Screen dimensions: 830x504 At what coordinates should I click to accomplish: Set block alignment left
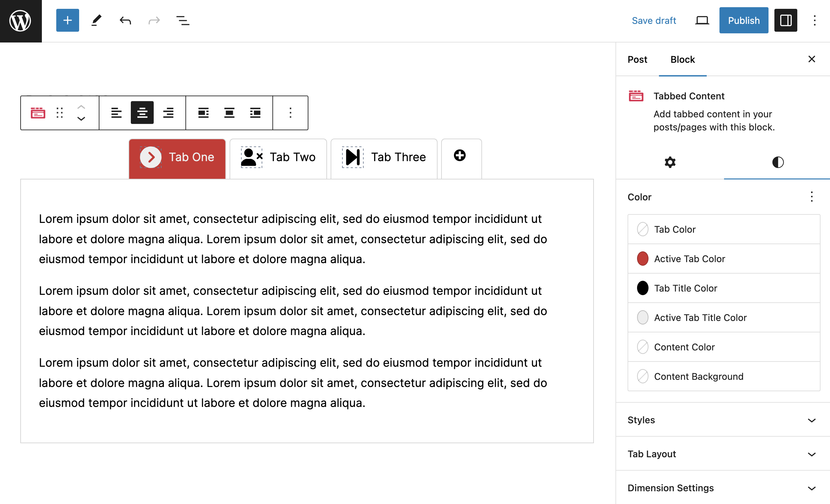pyautogui.click(x=203, y=113)
